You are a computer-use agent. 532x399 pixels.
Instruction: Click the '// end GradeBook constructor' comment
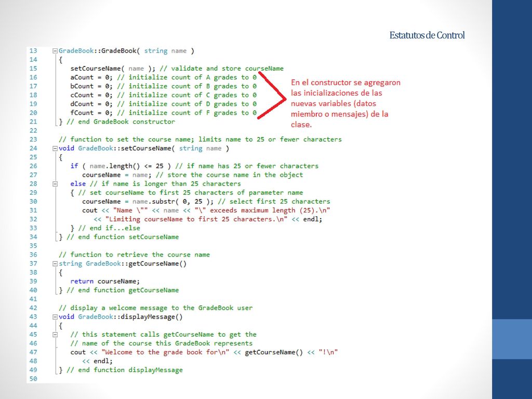tap(121, 122)
